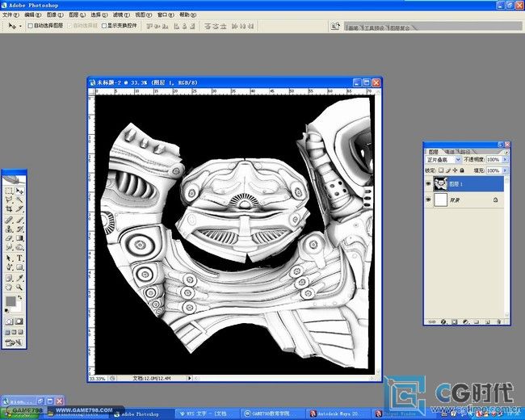Select the Dodge tool
Image resolution: width=525 pixels, height=420 pixels.
(x=19, y=247)
